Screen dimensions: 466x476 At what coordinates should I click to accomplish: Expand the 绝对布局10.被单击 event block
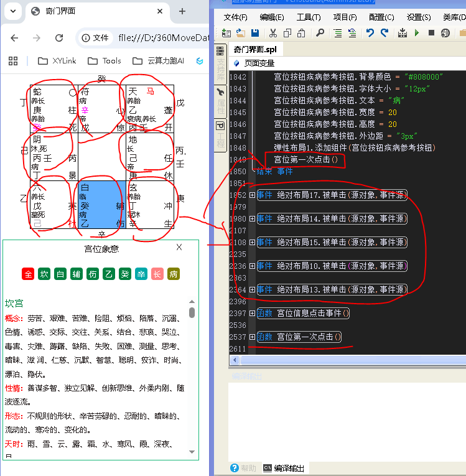(x=252, y=266)
